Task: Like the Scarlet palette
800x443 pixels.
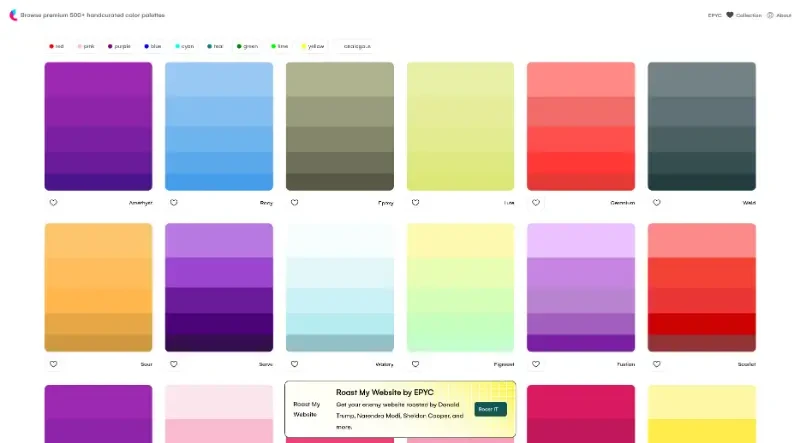Action: point(657,364)
